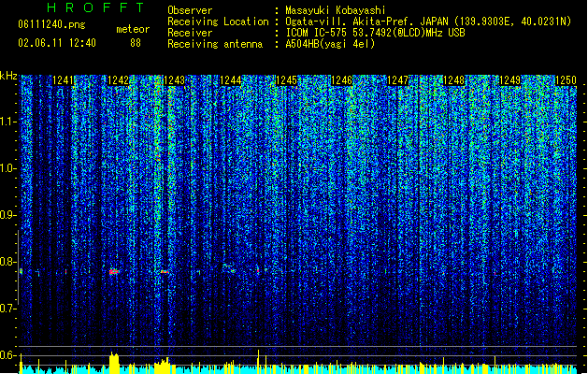This screenshot has height=374, width=588.
Task: Click the receiving location Ogata-vill. text
Action: 428,22
